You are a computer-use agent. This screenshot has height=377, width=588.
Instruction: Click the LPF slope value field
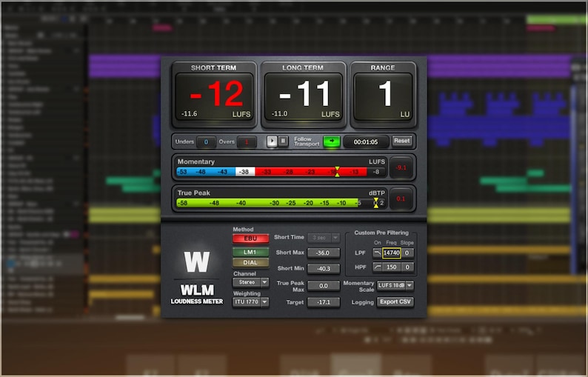(x=407, y=253)
